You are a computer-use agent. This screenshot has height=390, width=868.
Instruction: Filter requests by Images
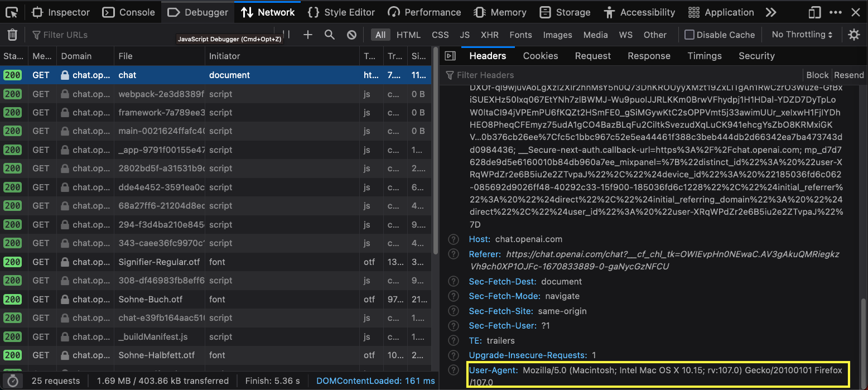click(557, 35)
